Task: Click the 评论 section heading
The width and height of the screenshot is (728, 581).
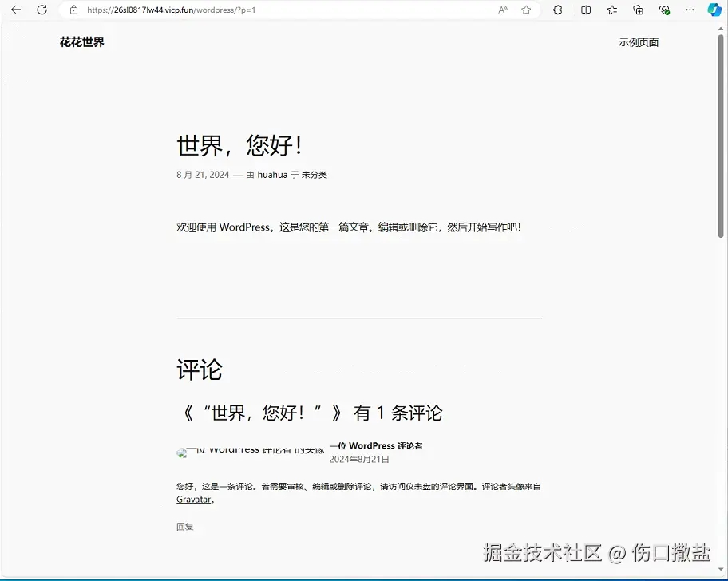Action: pos(200,370)
